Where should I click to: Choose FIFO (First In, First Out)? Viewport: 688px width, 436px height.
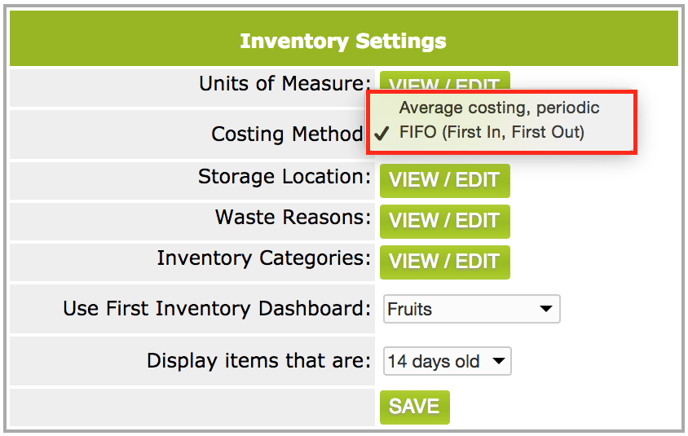click(x=491, y=132)
